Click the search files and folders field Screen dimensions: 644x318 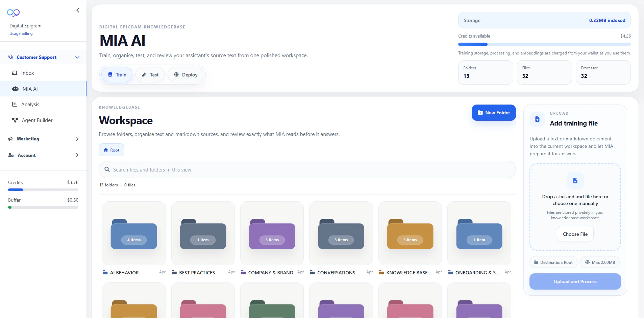[307, 169]
